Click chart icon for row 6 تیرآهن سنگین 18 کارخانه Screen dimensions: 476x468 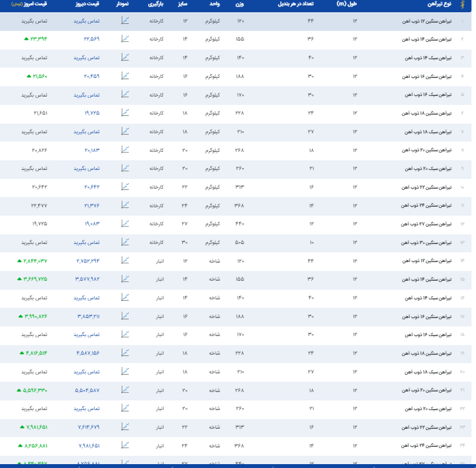(x=125, y=113)
